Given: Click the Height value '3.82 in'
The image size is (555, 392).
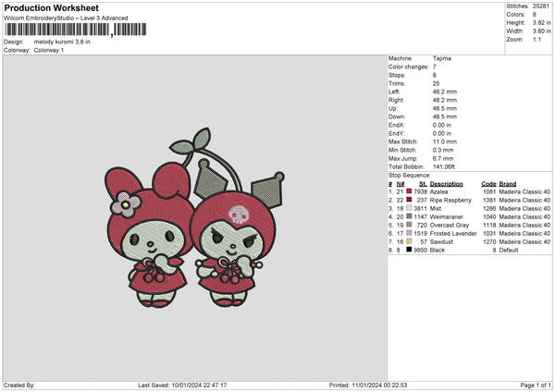Looking at the screenshot, I should click(x=541, y=22).
